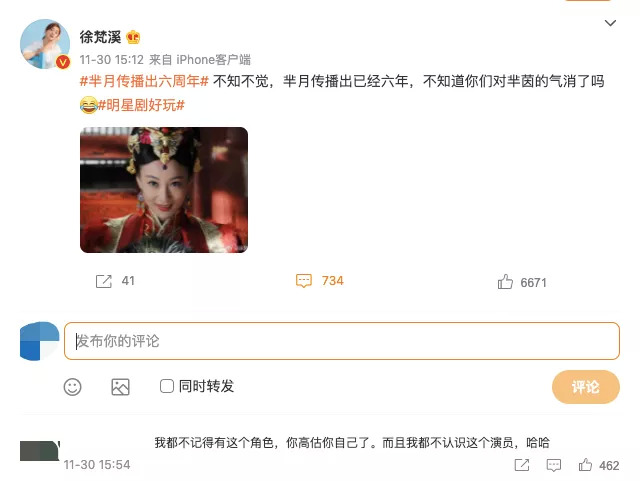Image resolution: width=640 pixels, height=481 pixels.
Task: Like the comment with 462 likes
Action: tap(585, 465)
